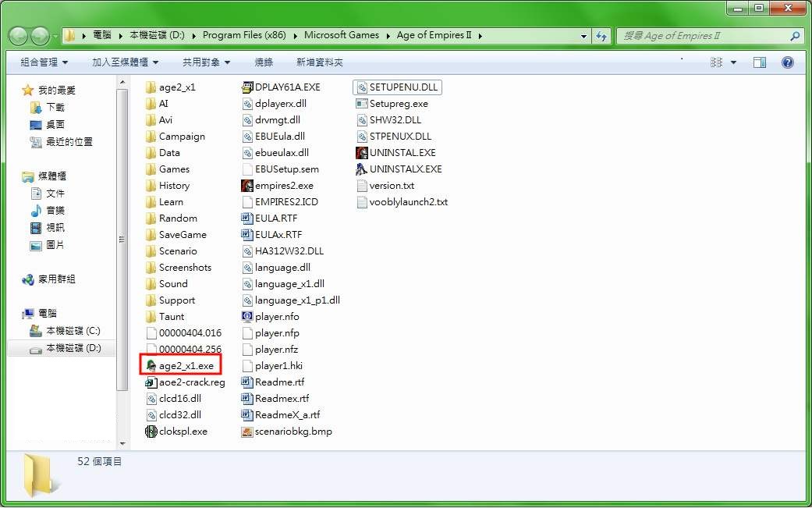The width and height of the screenshot is (812, 508).
Task: Expand the Microsoft Games path arrow
Action: 388,36
